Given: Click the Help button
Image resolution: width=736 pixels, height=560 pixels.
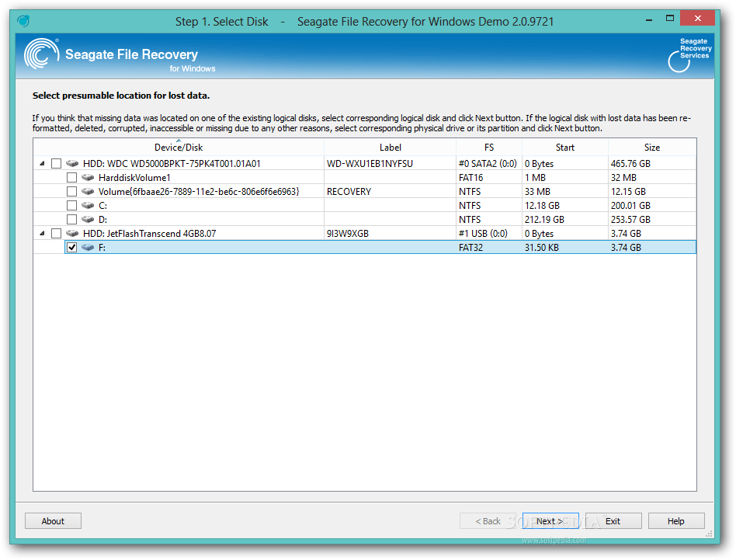Looking at the screenshot, I should tap(676, 520).
